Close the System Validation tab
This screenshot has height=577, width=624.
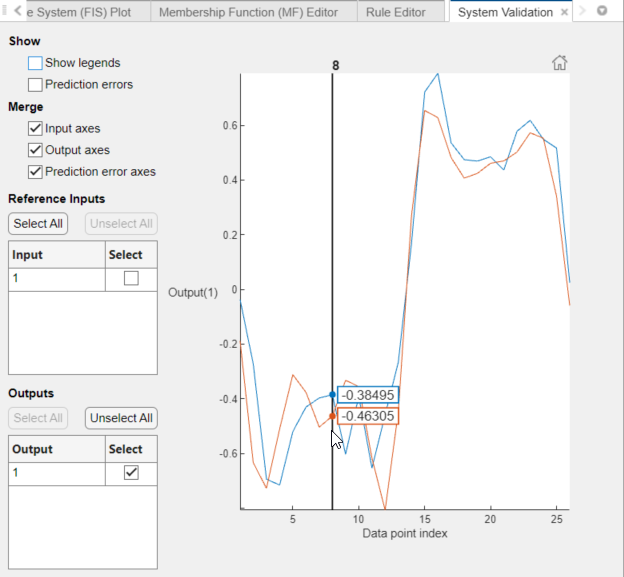coord(565,13)
